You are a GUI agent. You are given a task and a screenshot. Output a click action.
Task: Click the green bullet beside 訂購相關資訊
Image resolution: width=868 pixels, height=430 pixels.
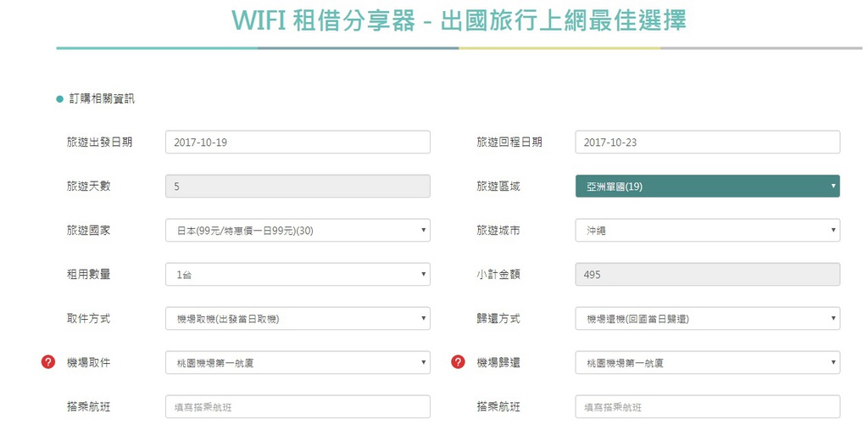[59, 99]
